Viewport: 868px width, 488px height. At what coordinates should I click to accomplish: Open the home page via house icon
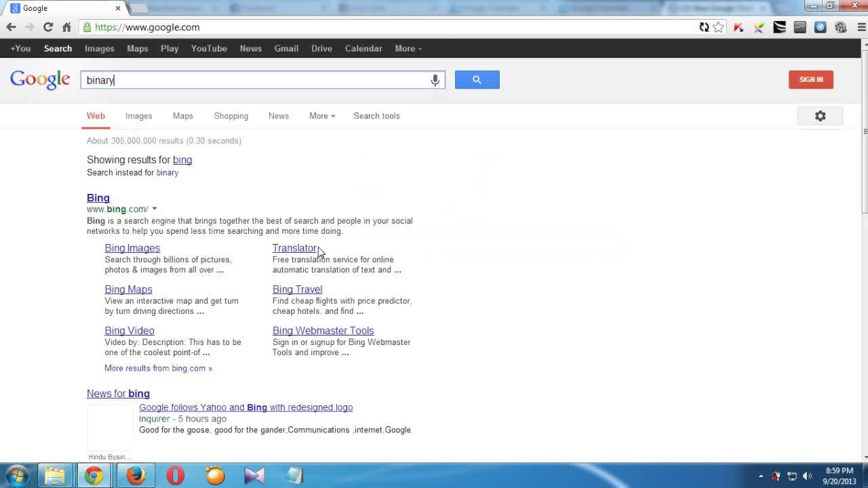66,27
